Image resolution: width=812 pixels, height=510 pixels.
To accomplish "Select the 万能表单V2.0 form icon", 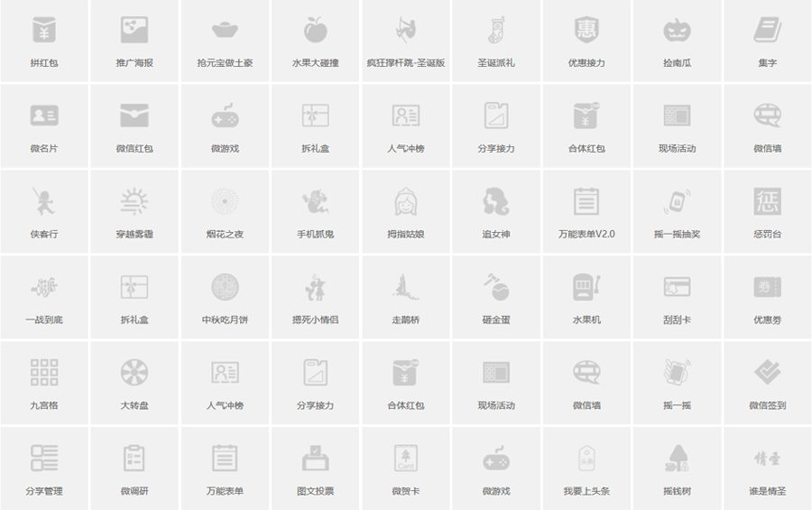I will tap(586, 201).
